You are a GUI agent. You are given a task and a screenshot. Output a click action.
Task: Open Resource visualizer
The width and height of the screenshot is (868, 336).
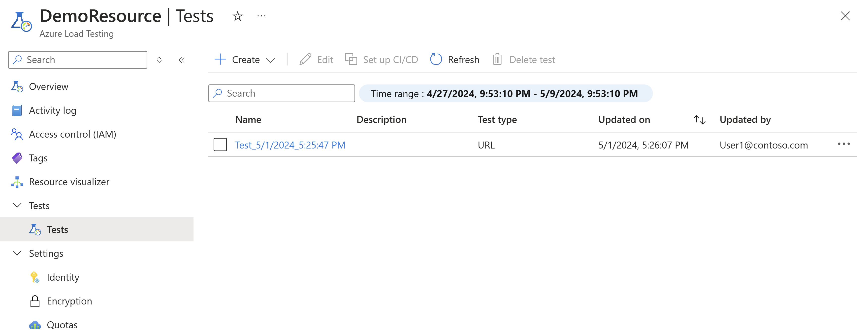(69, 182)
